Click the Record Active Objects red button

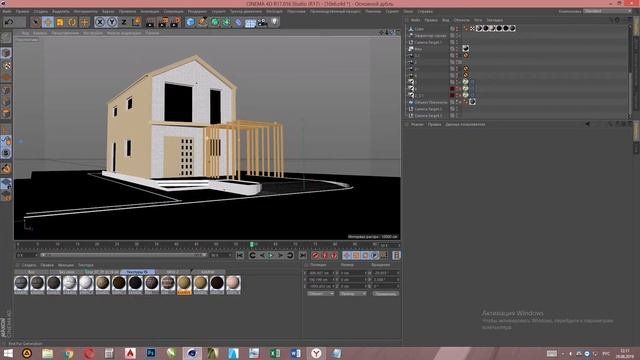(x=315, y=256)
